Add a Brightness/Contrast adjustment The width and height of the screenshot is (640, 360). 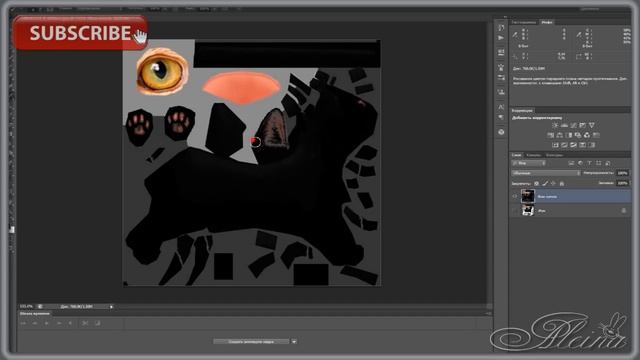(555, 125)
